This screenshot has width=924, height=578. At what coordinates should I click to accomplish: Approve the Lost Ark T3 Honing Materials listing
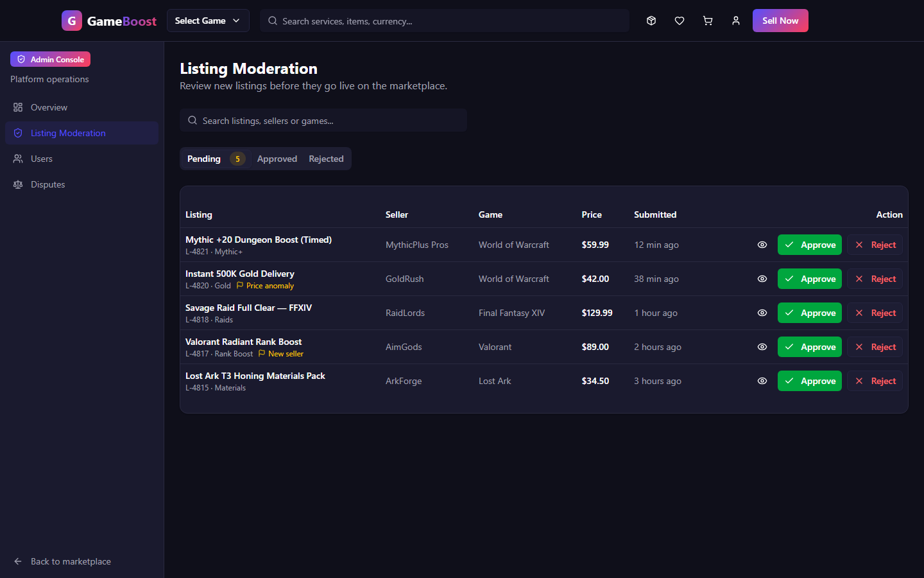click(810, 381)
